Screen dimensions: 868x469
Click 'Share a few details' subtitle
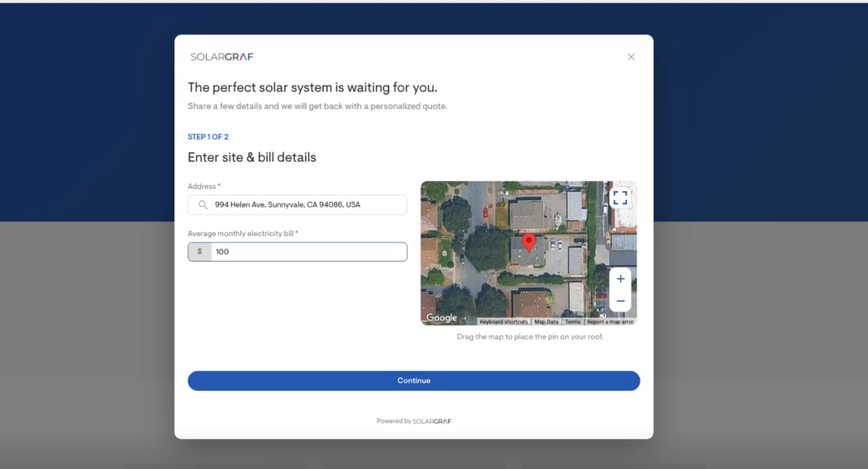point(317,106)
